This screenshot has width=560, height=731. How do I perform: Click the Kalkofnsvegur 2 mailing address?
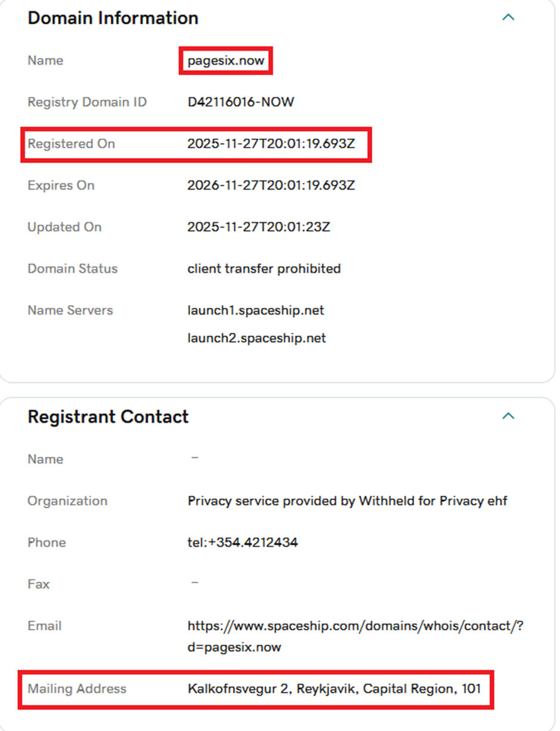334,689
